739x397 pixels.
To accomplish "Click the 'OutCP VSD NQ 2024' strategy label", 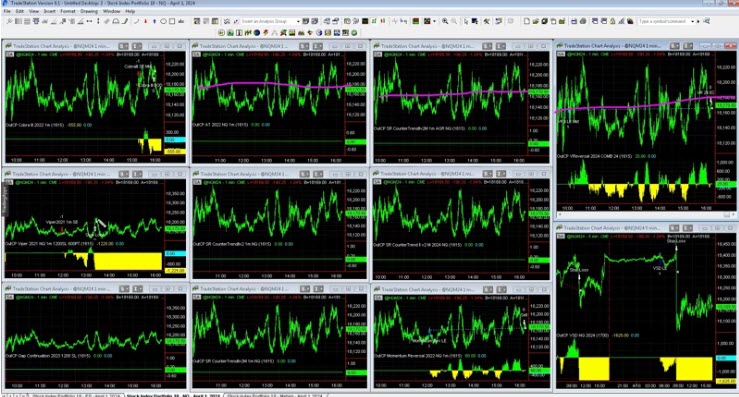I will 584,335.
